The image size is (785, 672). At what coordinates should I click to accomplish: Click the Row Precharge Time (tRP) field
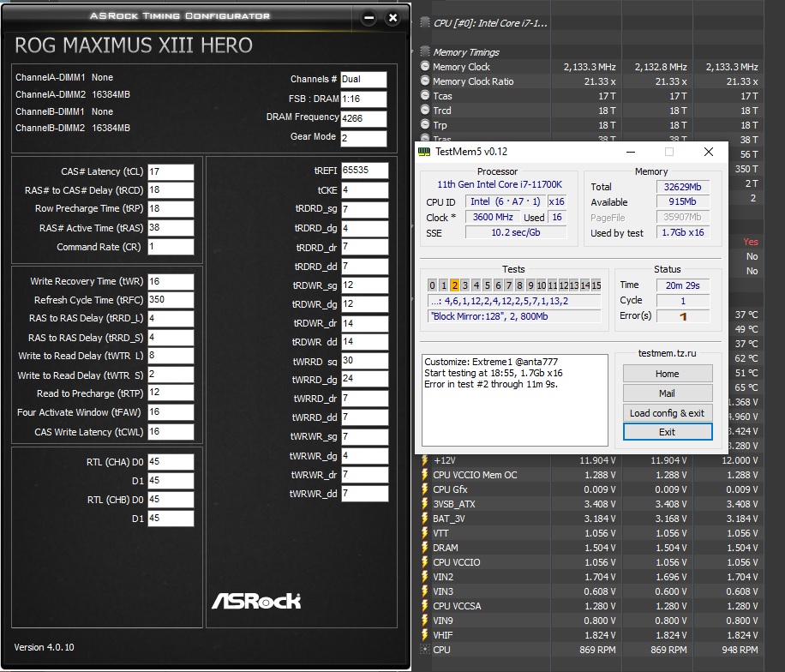(x=171, y=208)
